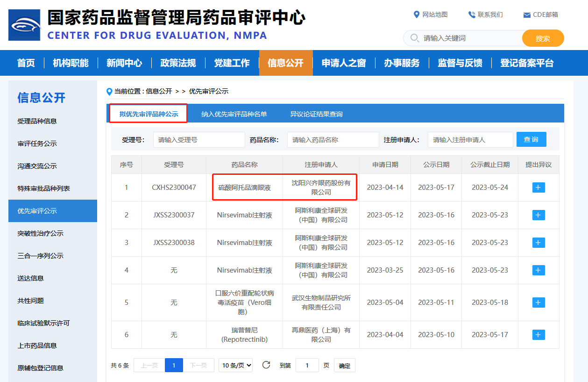
Task: Click the CDE fish logo
Action: pos(24,25)
